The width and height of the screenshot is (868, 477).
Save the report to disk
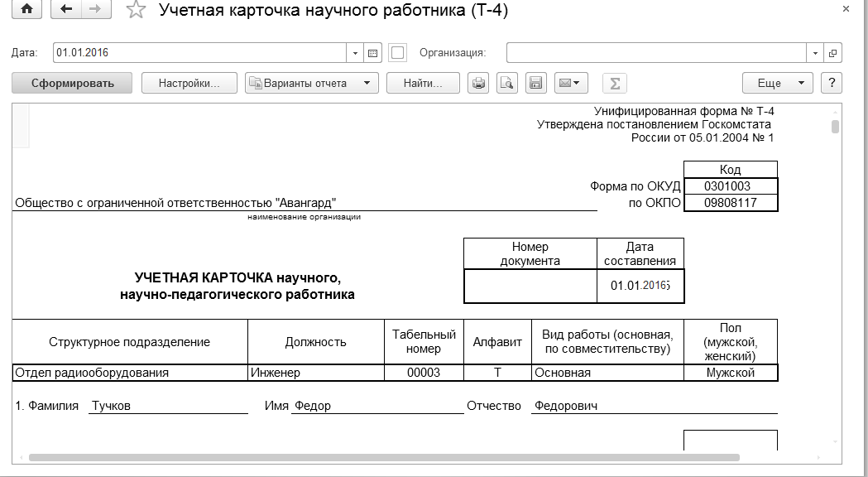click(x=535, y=83)
